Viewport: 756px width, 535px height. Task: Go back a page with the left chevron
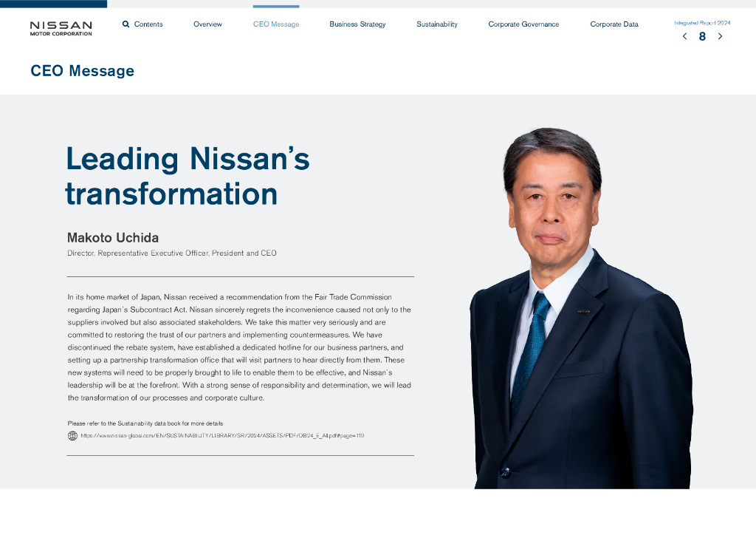click(684, 35)
